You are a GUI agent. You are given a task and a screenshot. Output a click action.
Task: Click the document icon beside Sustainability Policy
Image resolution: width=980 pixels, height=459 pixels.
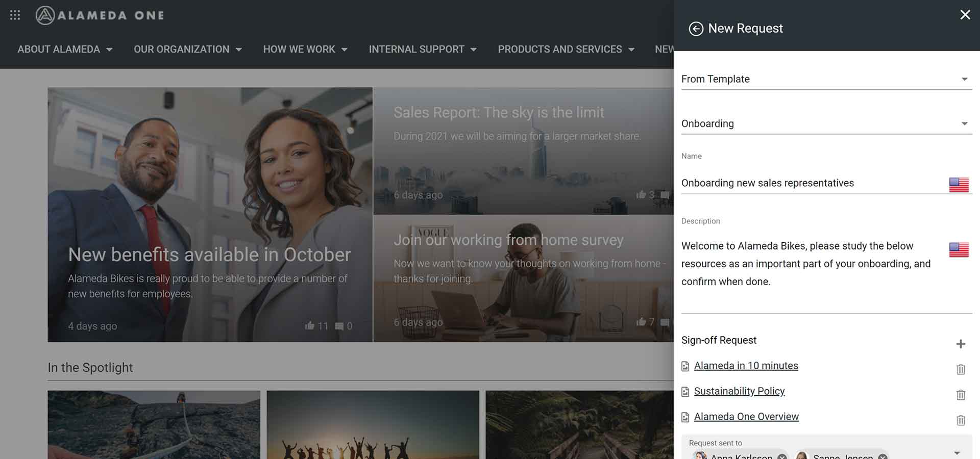click(x=685, y=392)
